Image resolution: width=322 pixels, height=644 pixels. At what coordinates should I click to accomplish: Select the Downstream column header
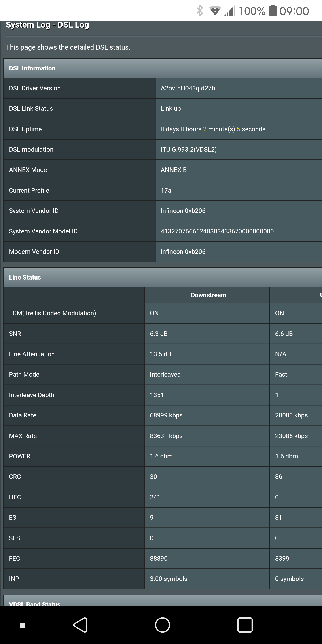click(208, 295)
